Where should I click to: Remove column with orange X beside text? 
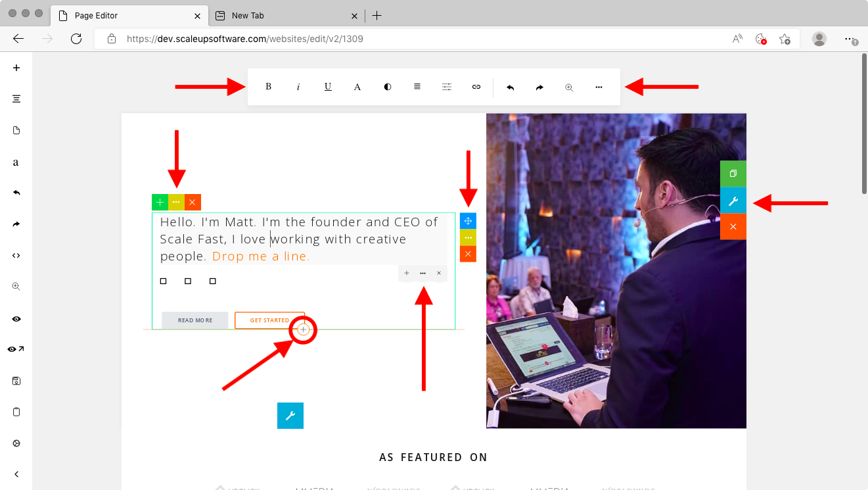(468, 254)
